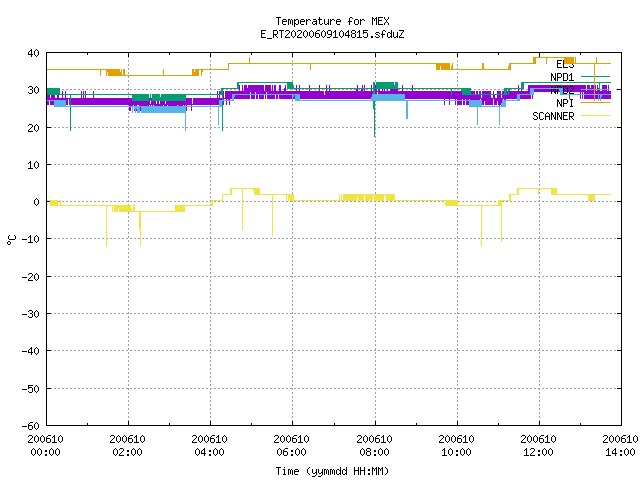Viewport: 640px width, 480px height.
Task: Click the y-axis tick label 0
Action: (37, 202)
